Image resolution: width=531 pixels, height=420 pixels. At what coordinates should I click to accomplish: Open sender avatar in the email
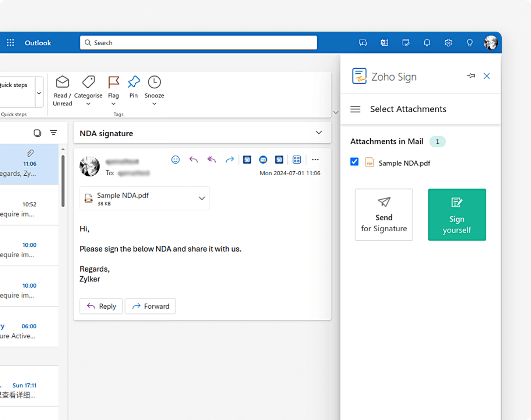[90, 166]
